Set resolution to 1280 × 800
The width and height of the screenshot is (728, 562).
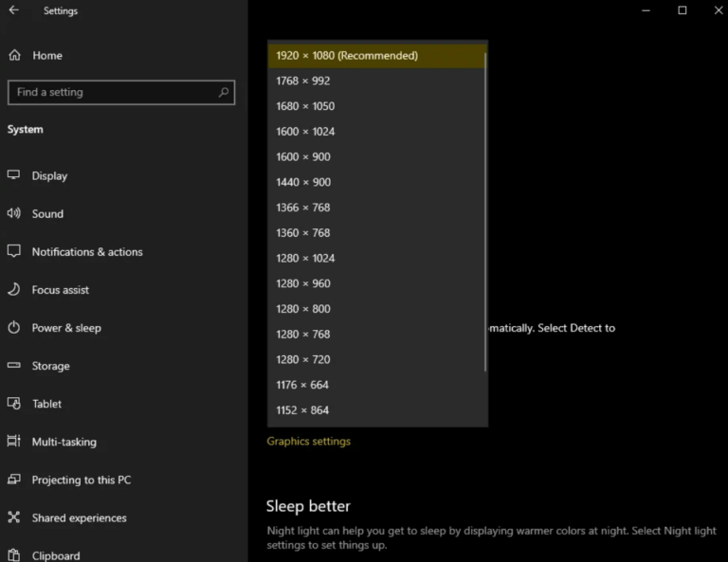(377, 309)
